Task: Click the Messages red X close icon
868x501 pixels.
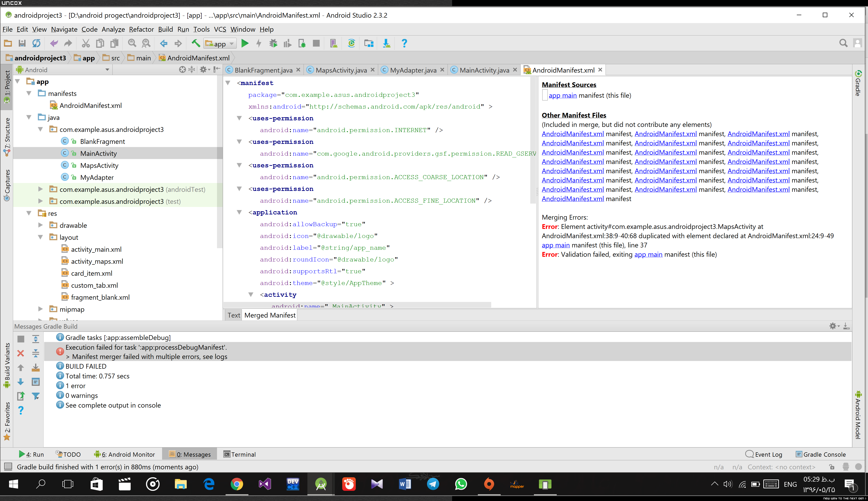Action: click(21, 353)
